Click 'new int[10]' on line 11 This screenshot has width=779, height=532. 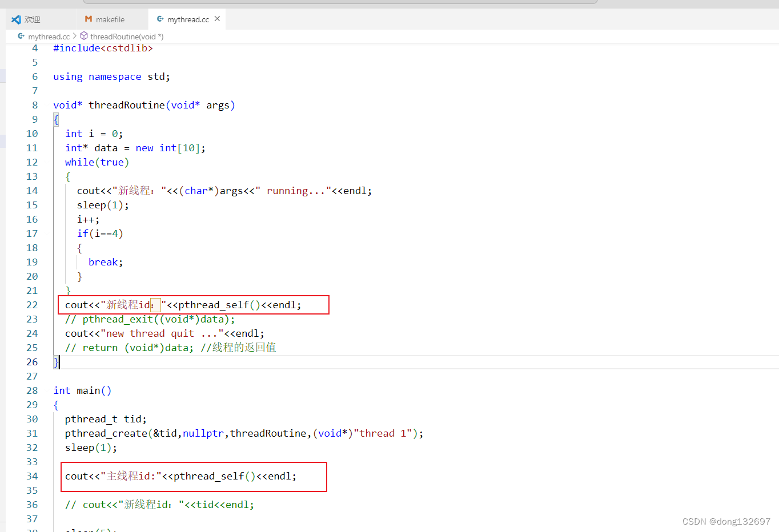pos(167,148)
